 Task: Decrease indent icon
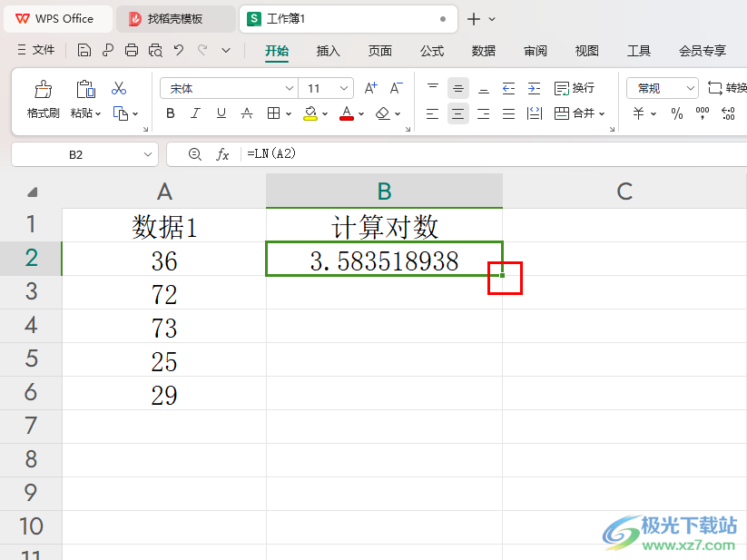pos(509,89)
